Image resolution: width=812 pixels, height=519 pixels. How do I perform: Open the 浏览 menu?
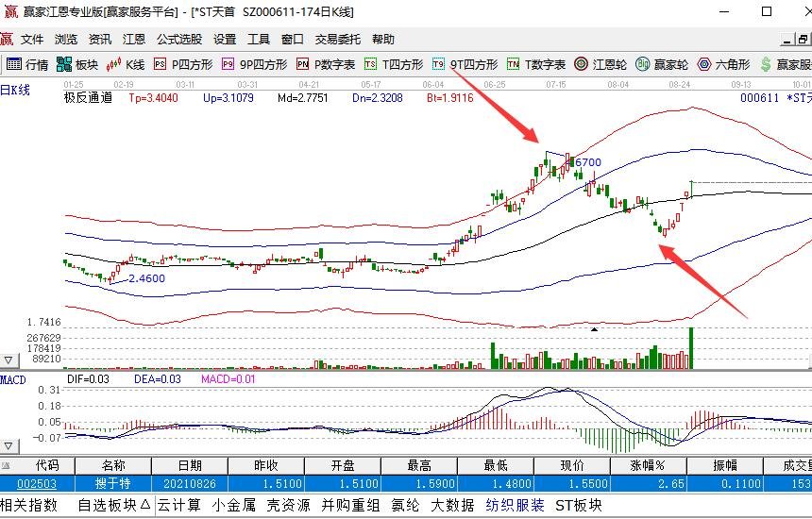point(66,40)
